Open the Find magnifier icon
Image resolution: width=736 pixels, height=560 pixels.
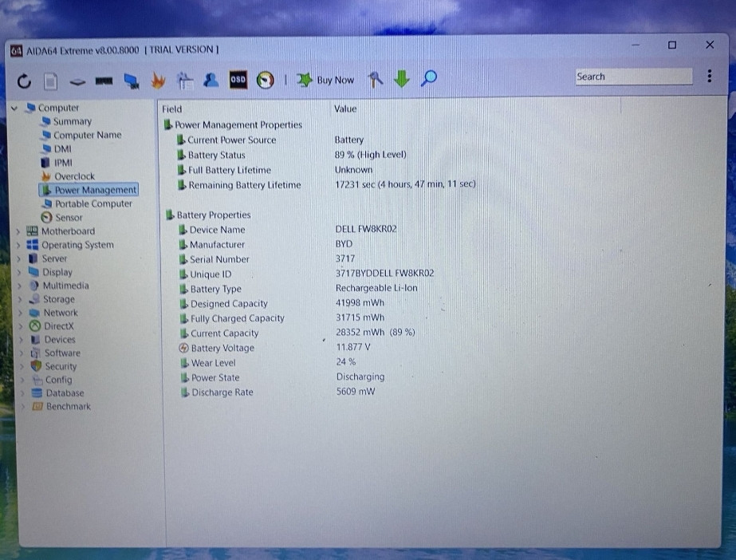click(x=428, y=79)
